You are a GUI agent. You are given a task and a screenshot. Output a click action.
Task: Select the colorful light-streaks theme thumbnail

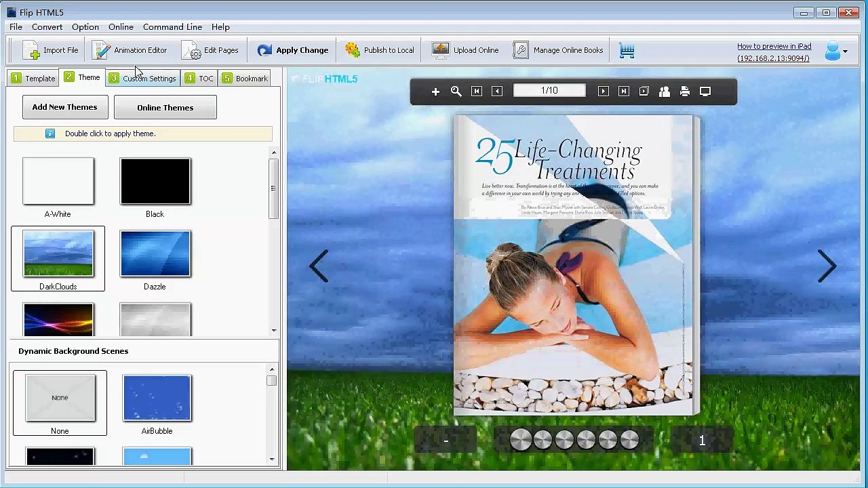coord(58,320)
